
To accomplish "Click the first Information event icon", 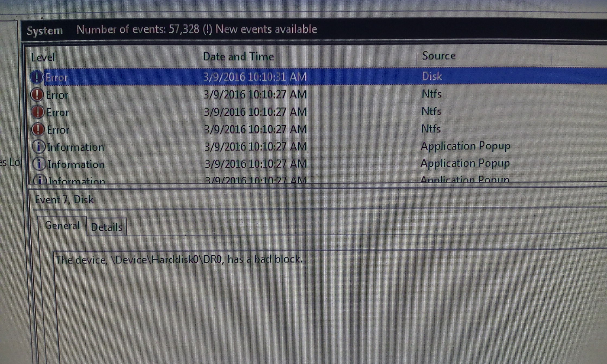I will [39, 147].
